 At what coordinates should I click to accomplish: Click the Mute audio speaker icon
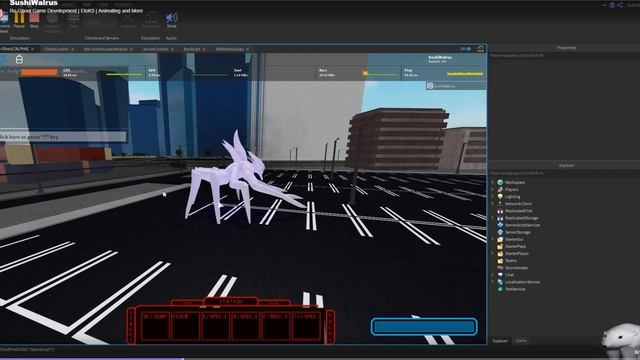coord(171,18)
